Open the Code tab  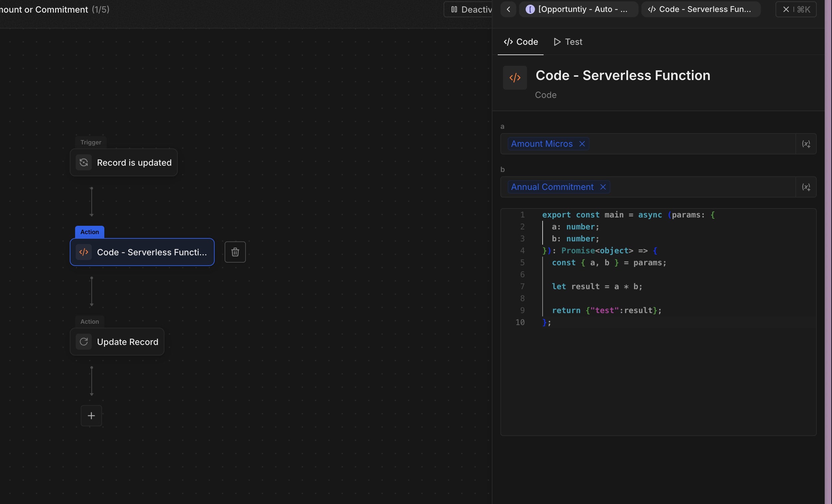tap(521, 42)
